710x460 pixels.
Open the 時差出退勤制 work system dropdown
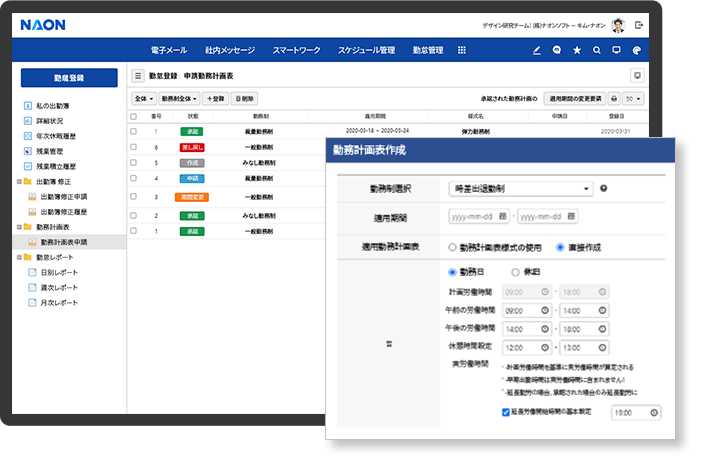tap(520, 188)
